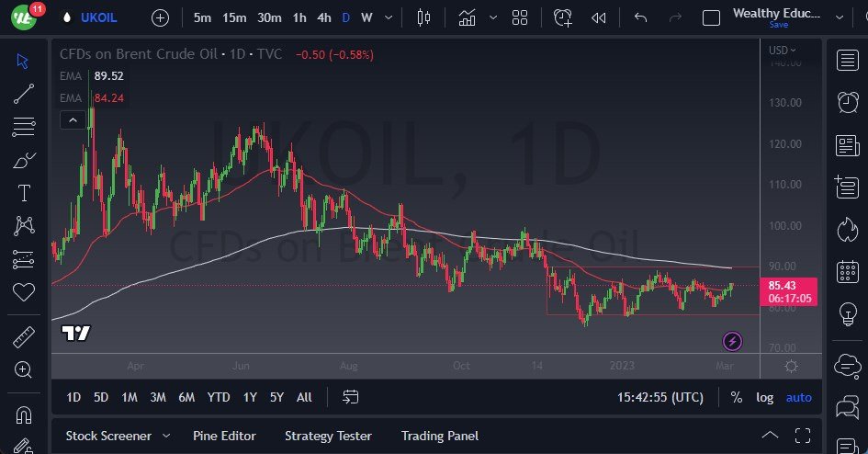Open the text annotation tool

click(24, 192)
